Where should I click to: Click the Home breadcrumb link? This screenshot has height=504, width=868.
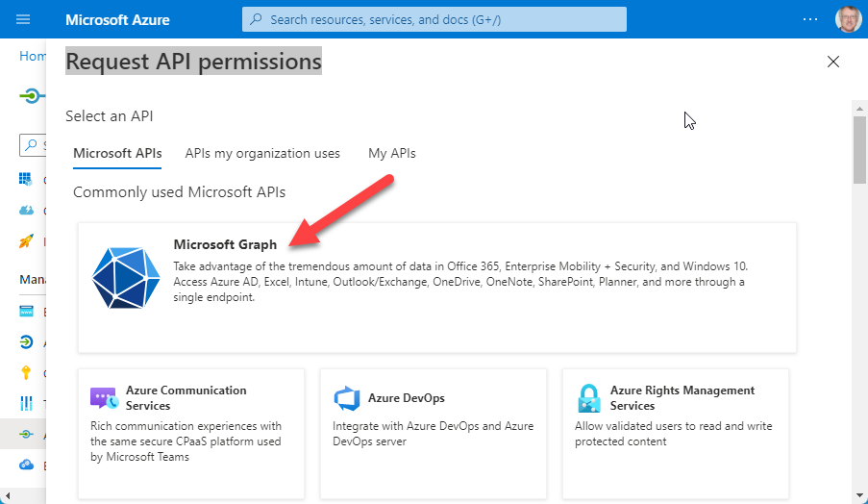33,56
